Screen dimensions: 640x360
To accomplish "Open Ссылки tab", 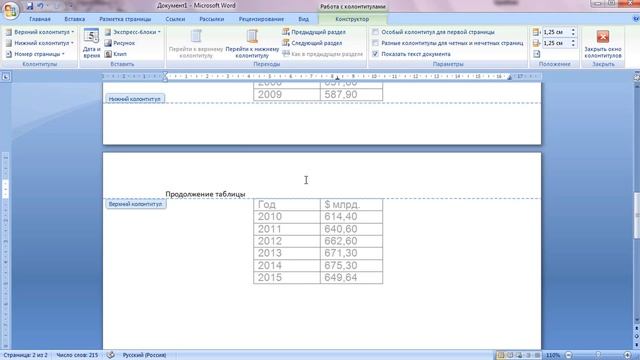I will tap(175, 19).
